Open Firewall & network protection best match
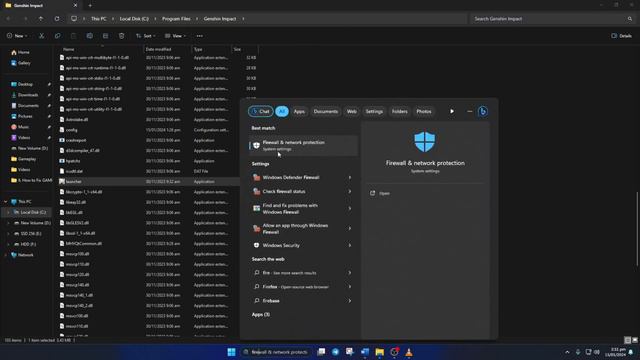The height and width of the screenshot is (360, 640). pos(303,145)
